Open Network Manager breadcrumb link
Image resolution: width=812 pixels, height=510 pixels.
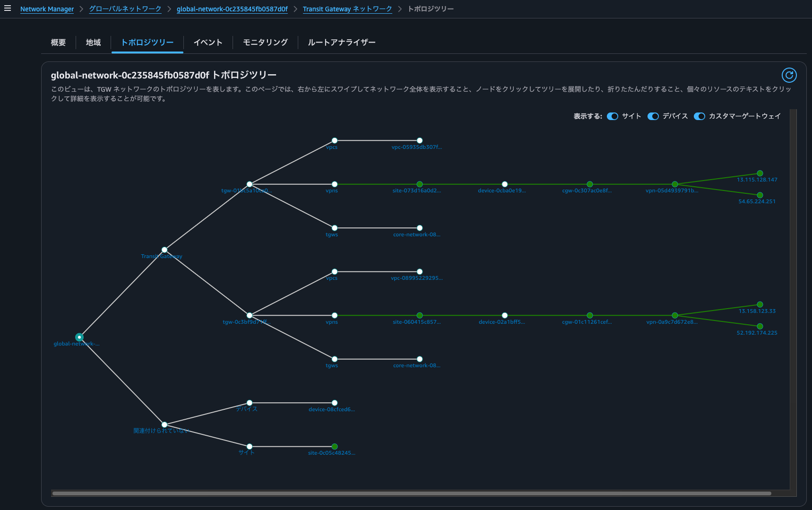pos(47,9)
